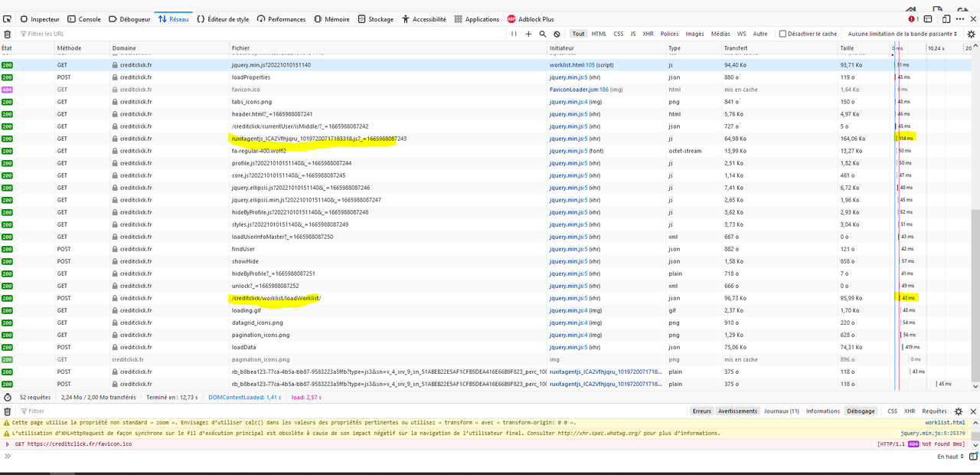980x475 pixels.
Task: Pause network log recording
Action: click(514, 34)
